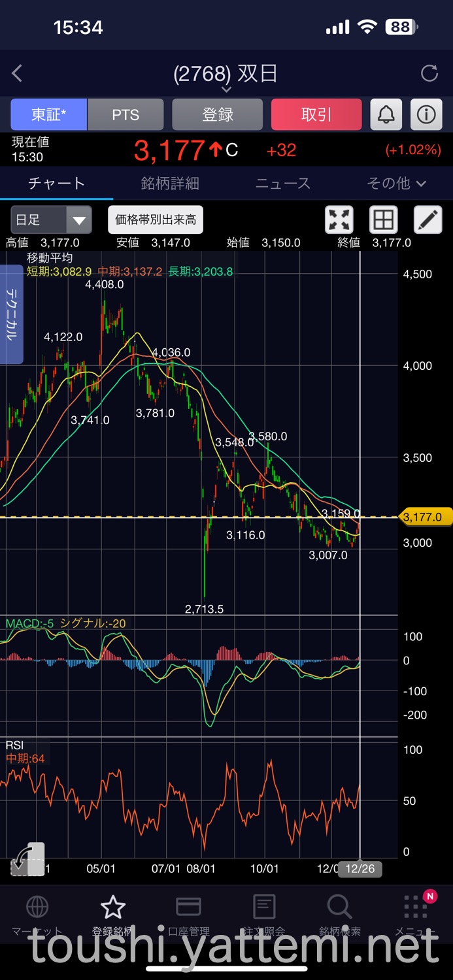The width and height of the screenshot is (453, 980).
Task: Expand the その他 menu
Action: [x=396, y=184]
